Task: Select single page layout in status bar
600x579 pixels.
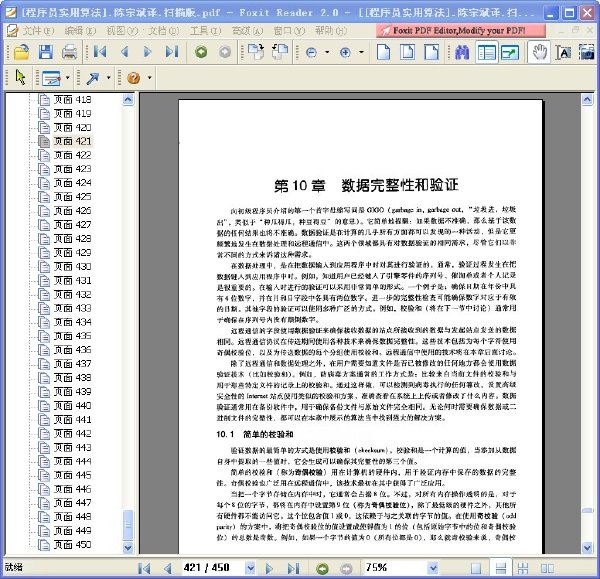Action: tap(476, 568)
